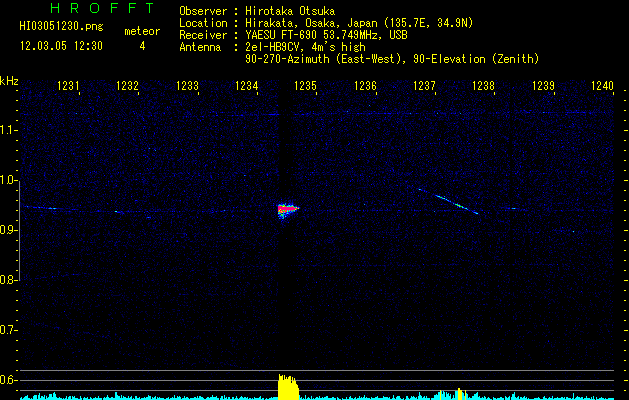Click the 1233 time axis label
This screenshot has width=629, height=400.
pyautogui.click(x=187, y=86)
